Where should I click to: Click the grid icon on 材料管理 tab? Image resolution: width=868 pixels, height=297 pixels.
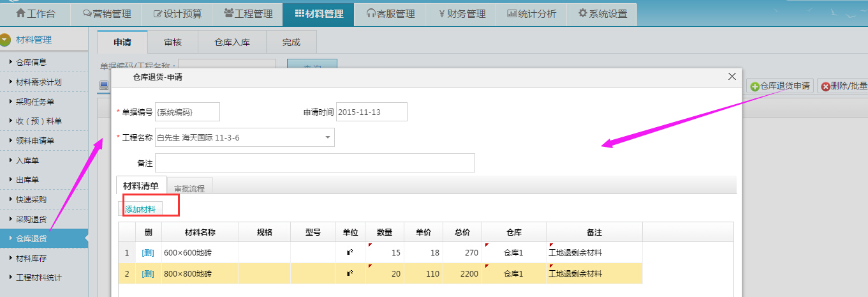(300, 13)
